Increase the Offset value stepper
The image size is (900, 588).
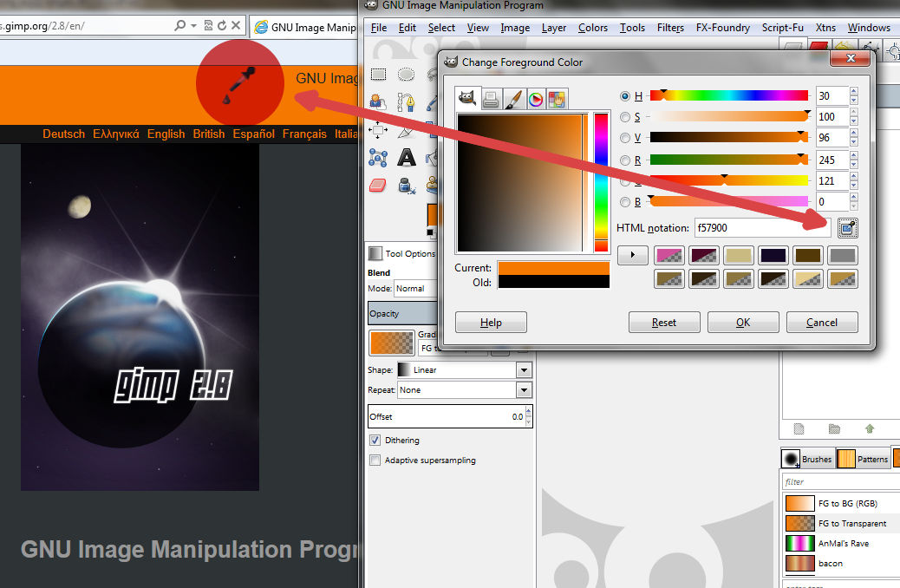pyautogui.click(x=529, y=412)
